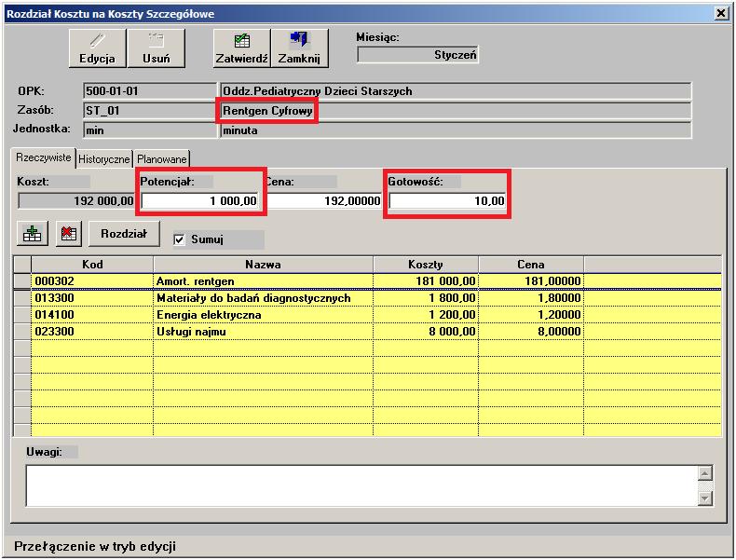The width and height of the screenshot is (736, 560).
Task: Add a new cost row with green plus icon
Action: pos(33,233)
